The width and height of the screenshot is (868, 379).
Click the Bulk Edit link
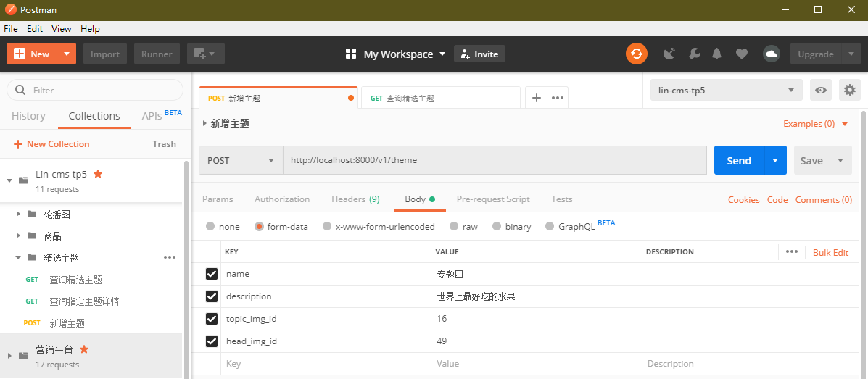(x=830, y=252)
